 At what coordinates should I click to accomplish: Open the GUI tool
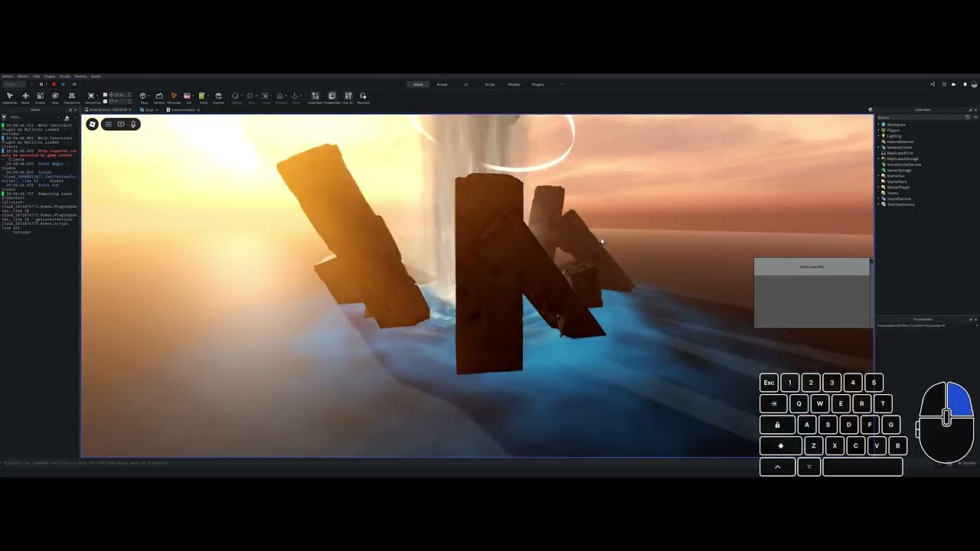coord(188,97)
